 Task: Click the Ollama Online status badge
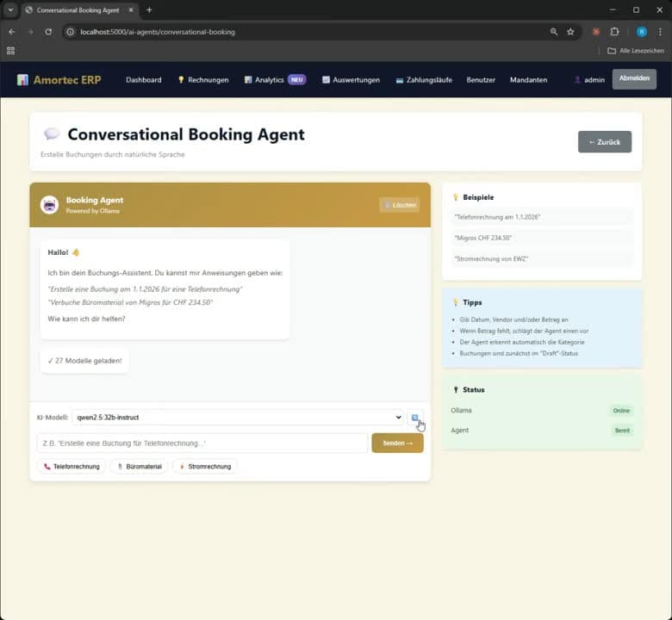tap(621, 411)
